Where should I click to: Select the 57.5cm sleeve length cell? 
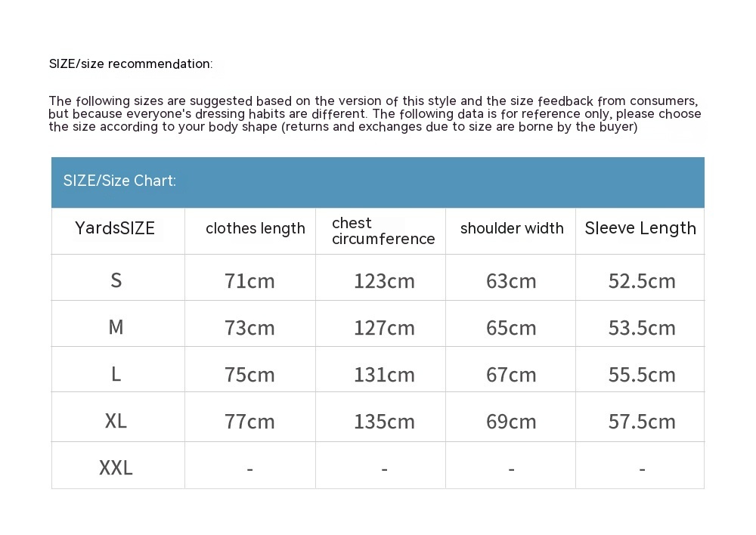(x=642, y=422)
